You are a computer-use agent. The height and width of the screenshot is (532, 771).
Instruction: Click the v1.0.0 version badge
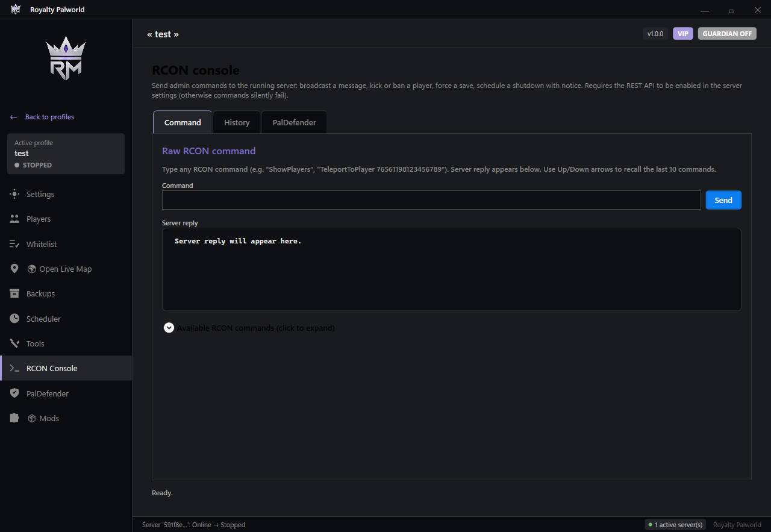(655, 34)
